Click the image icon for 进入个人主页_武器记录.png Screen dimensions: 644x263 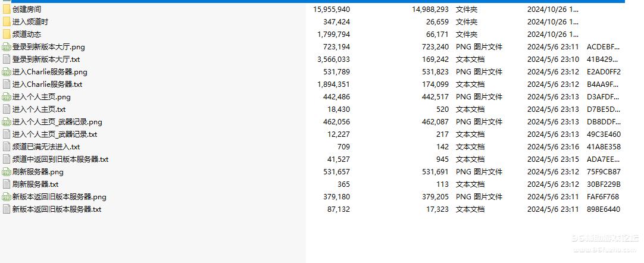[x=7, y=122]
